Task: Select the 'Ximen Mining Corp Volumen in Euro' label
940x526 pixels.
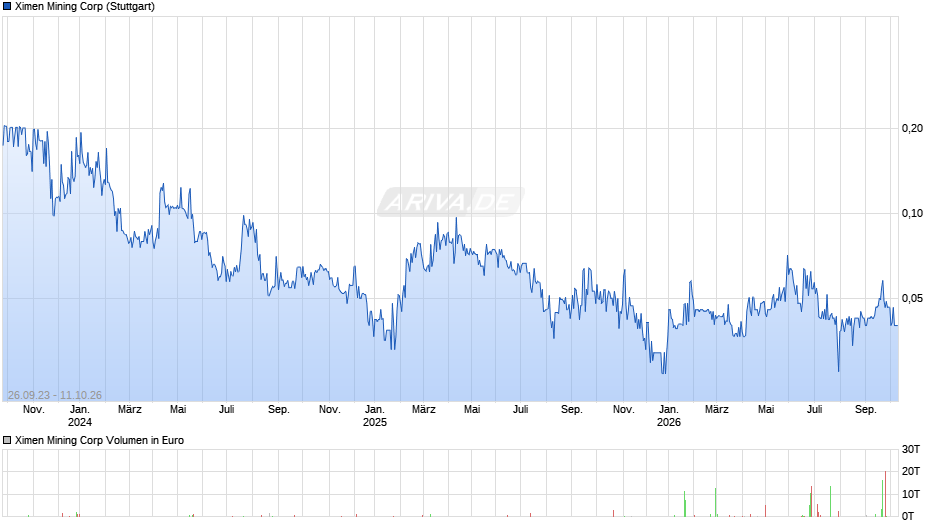Action: [x=100, y=440]
